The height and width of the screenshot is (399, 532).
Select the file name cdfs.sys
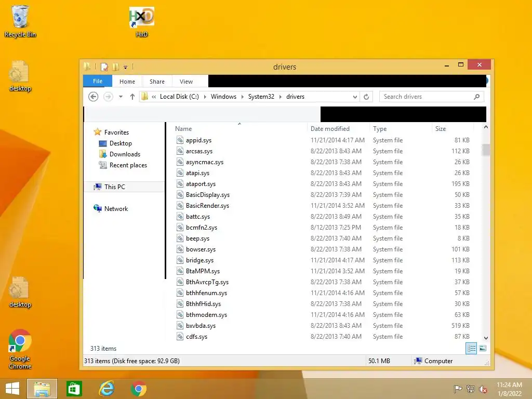click(x=196, y=337)
